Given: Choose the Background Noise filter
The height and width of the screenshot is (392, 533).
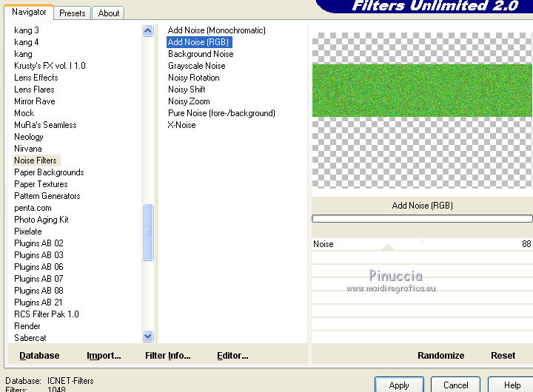Looking at the screenshot, I should [201, 54].
